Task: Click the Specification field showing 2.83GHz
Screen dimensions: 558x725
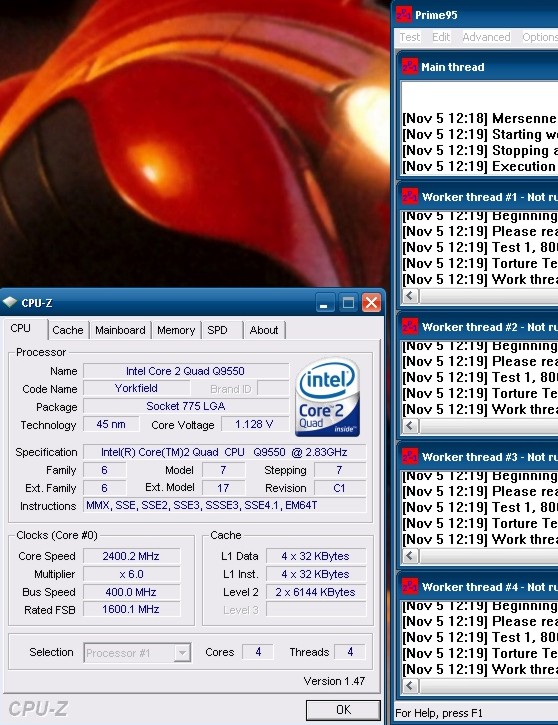Action: [x=224, y=452]
